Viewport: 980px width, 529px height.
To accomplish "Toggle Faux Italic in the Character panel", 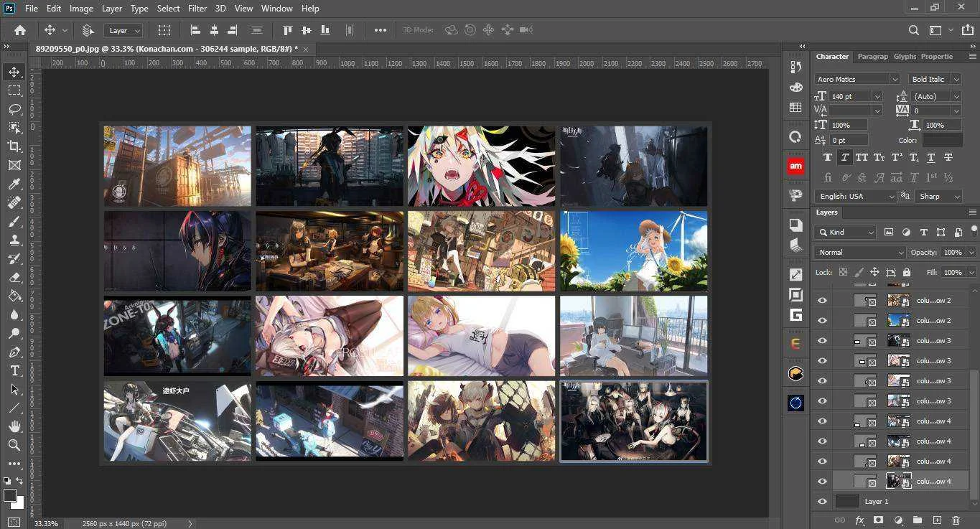I will point(845,157).
